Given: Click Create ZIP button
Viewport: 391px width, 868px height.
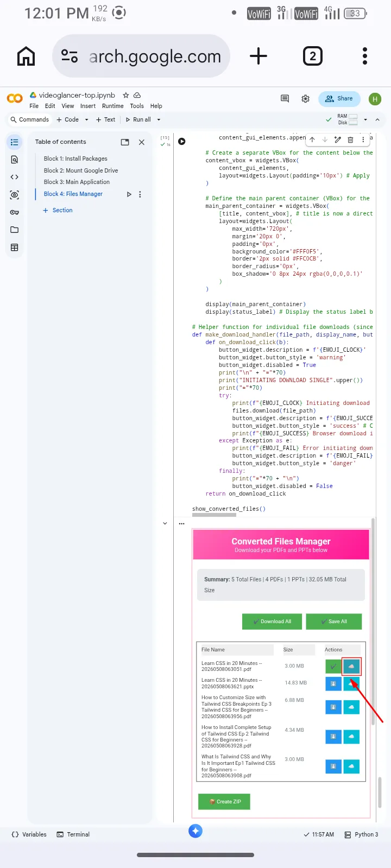Looking at the screenshot, I should click(x=224, y=802).
